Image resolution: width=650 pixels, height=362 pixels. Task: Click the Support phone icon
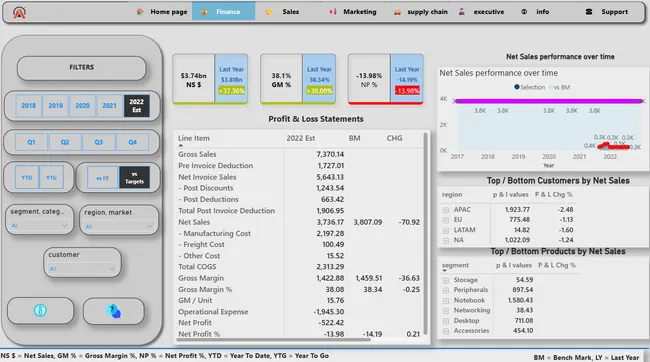coord(589,12)
